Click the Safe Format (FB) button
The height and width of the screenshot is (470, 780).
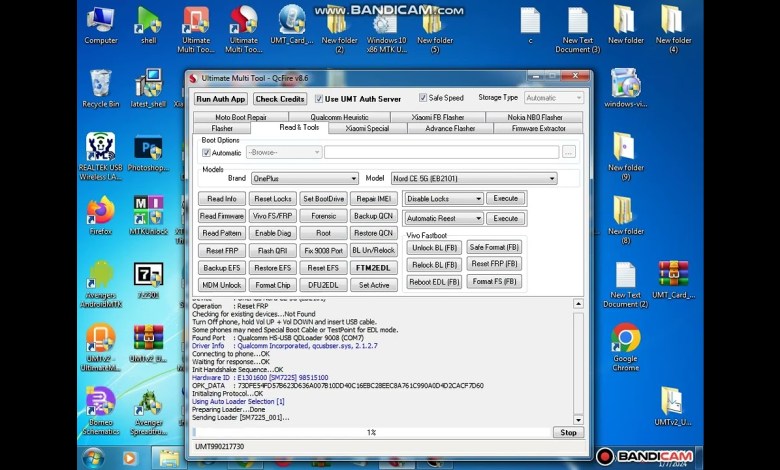494,247
